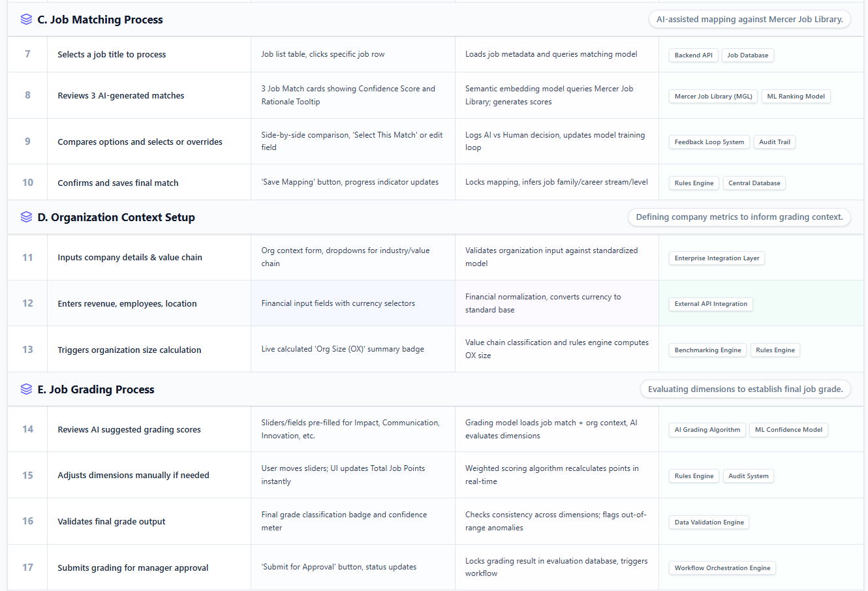Click 'Checks consistency across dimensions' cell

coord(556,521)
